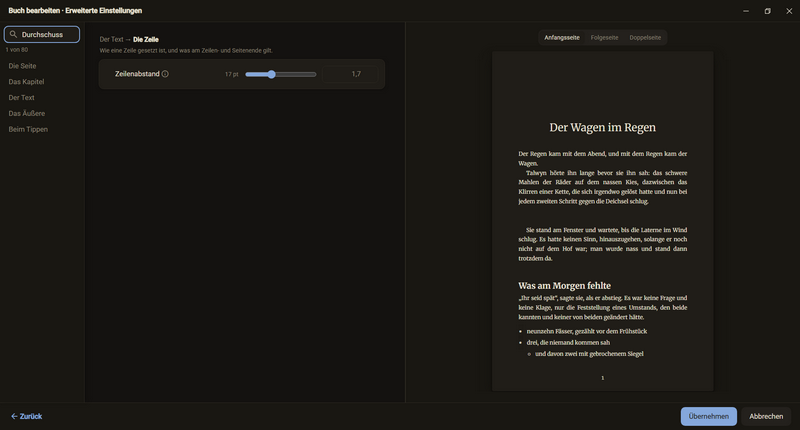Switch preview to Folgeseite tab

click(x=604, y=37)
